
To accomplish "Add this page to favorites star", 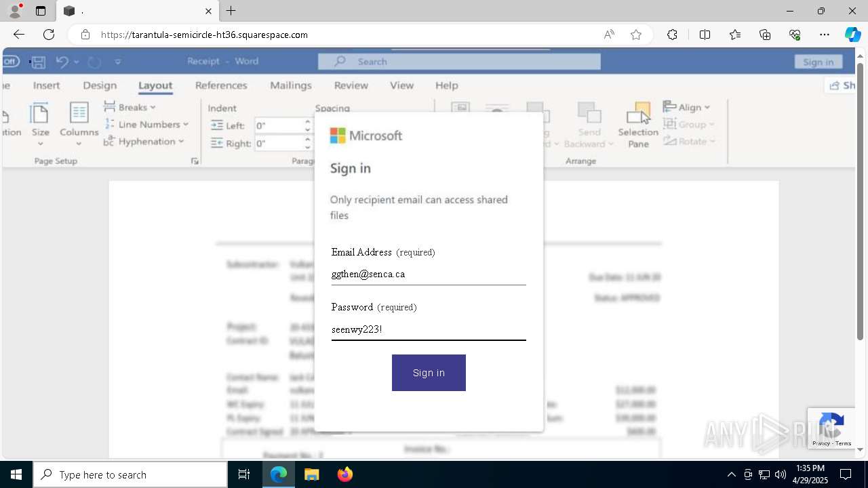I will (x=636, y=35).
